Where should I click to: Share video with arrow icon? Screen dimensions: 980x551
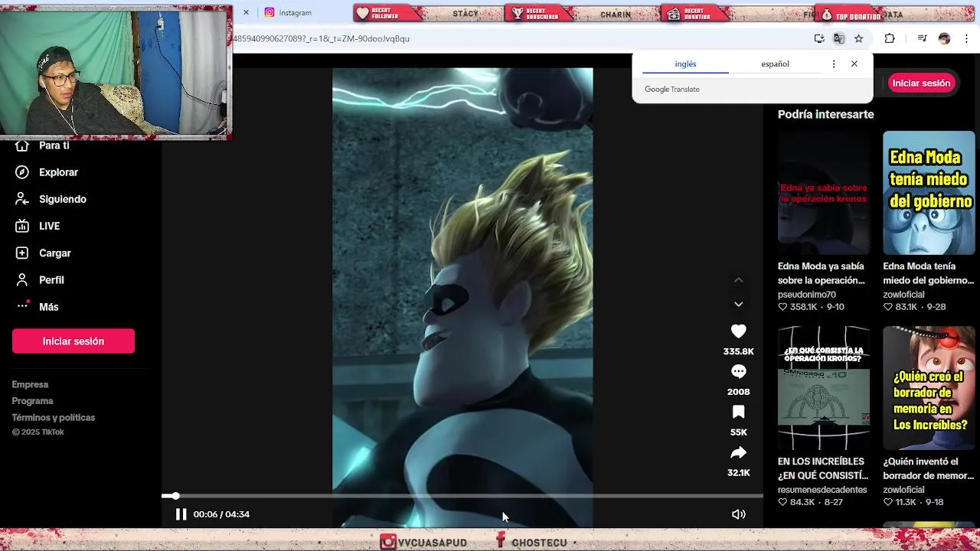pos(738,452)
